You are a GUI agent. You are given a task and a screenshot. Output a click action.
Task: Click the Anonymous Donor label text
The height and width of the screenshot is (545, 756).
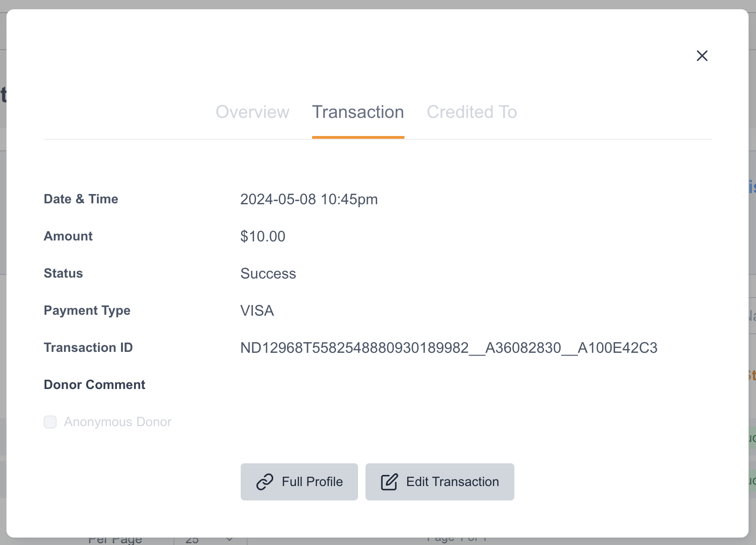tap(117, 422)
